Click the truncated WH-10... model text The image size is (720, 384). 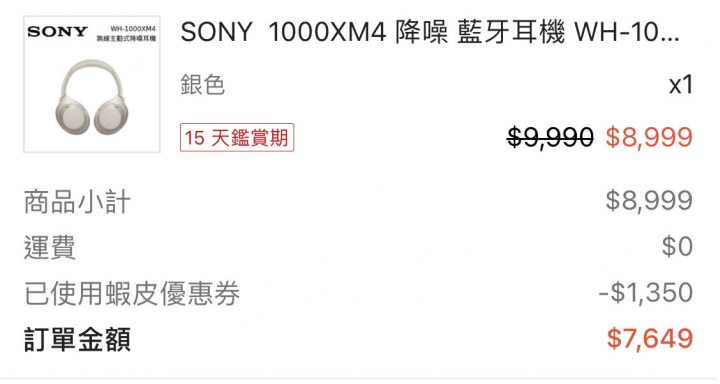(627, 32)
